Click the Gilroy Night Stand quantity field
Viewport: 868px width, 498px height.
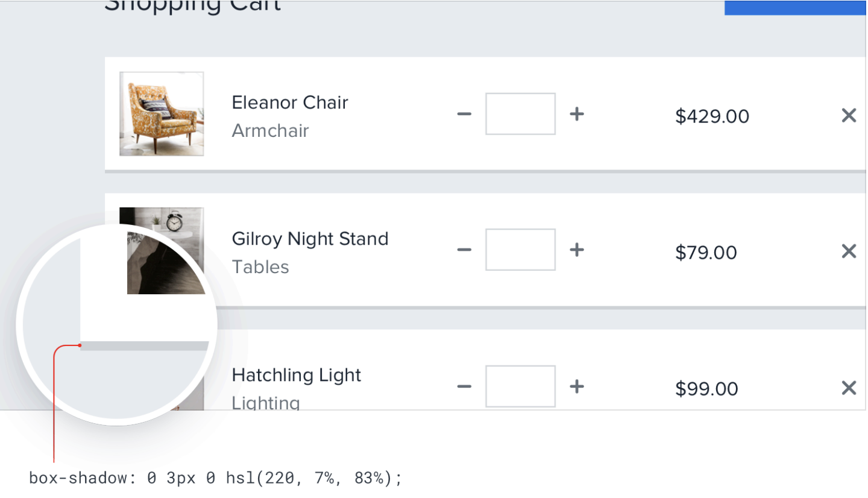(520, 250)
